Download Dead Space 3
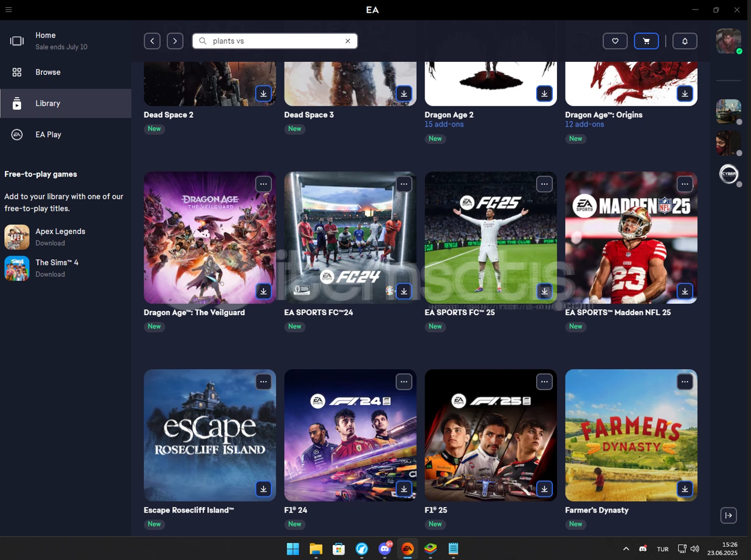The height and width of the screenshot is (560, 751). [404, 94]
